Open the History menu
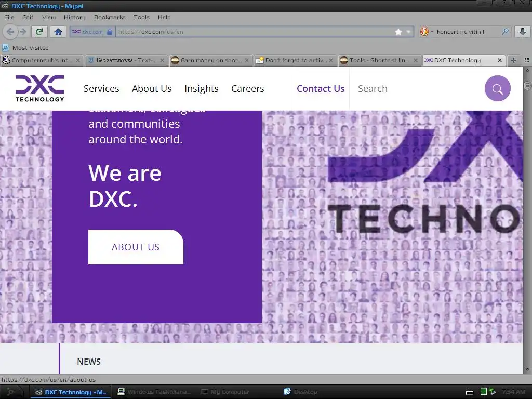 point(75,17)
